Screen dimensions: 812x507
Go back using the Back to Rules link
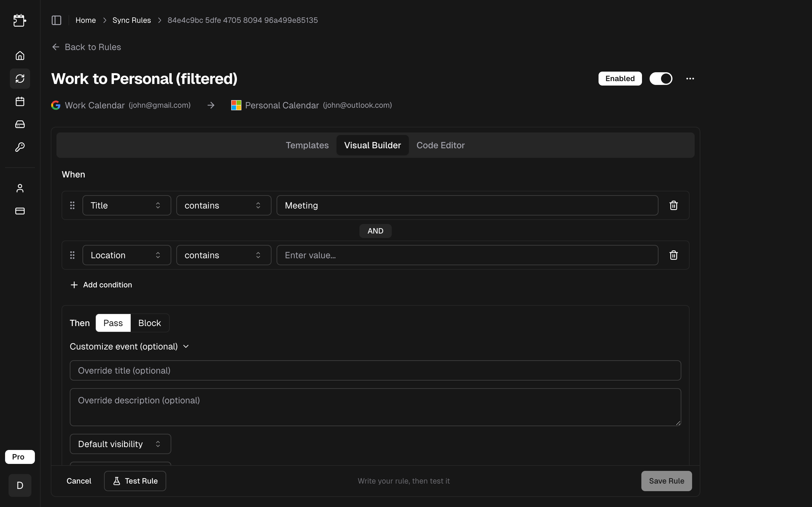86,47
